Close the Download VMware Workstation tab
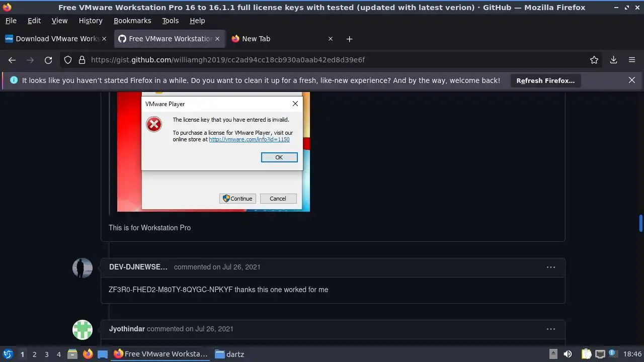Viewport: 644px width, 362px height. pos(104,39)
